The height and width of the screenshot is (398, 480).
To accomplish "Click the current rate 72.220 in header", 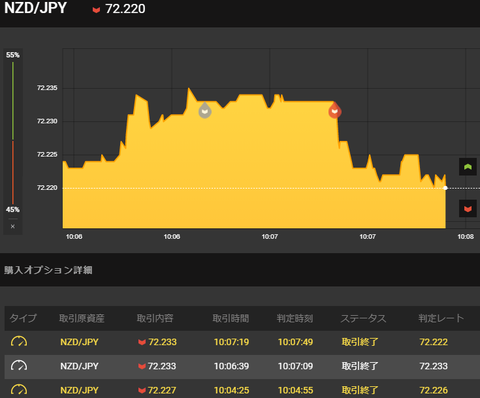I will click(125, 9).
